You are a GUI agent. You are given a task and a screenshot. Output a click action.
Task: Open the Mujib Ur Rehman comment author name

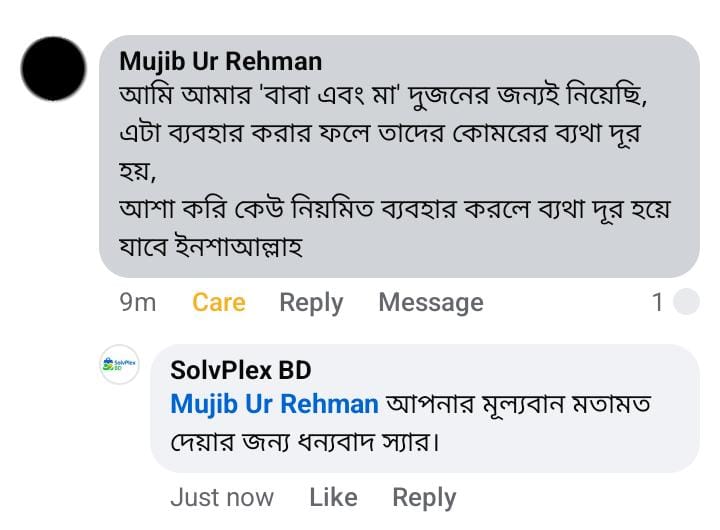[220, 61]
